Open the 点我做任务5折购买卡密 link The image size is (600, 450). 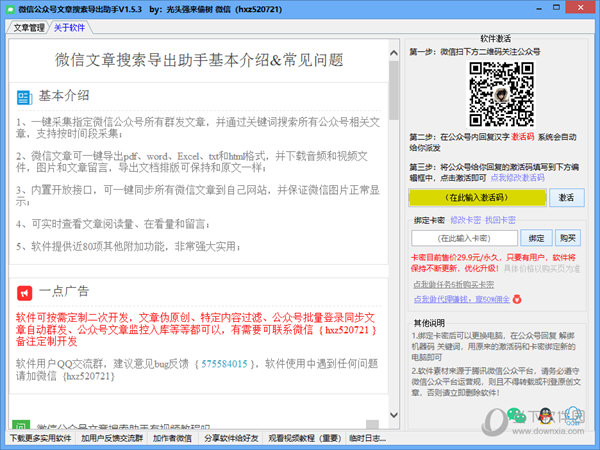(x=453, y=284)
